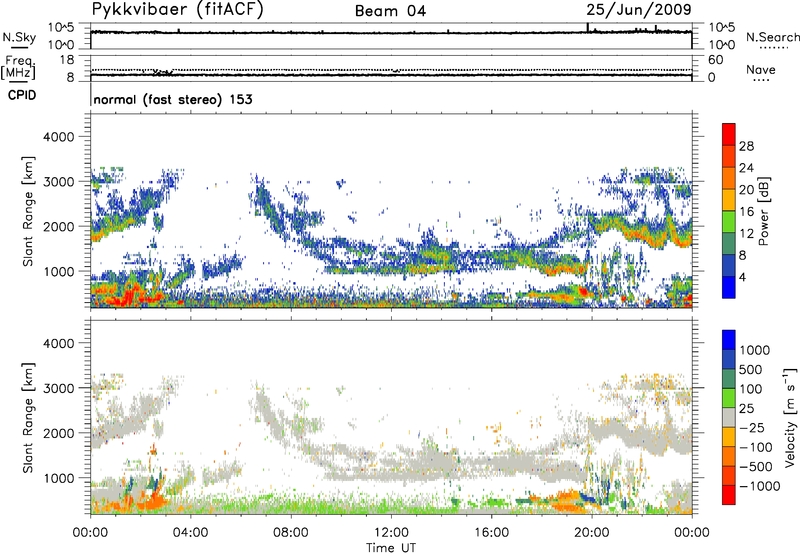Click the "-1000" label on the velocity colorbar

pyautogui.click(x=758, y=486)
